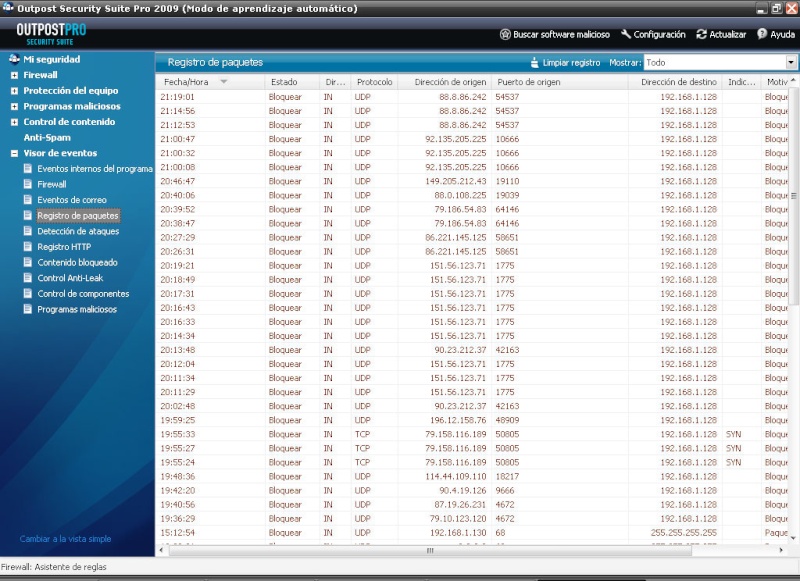The width and height of the screenshot is (800, 581).
Task: Sort by the Protocolo column header
Action: [x=374, y=82]
